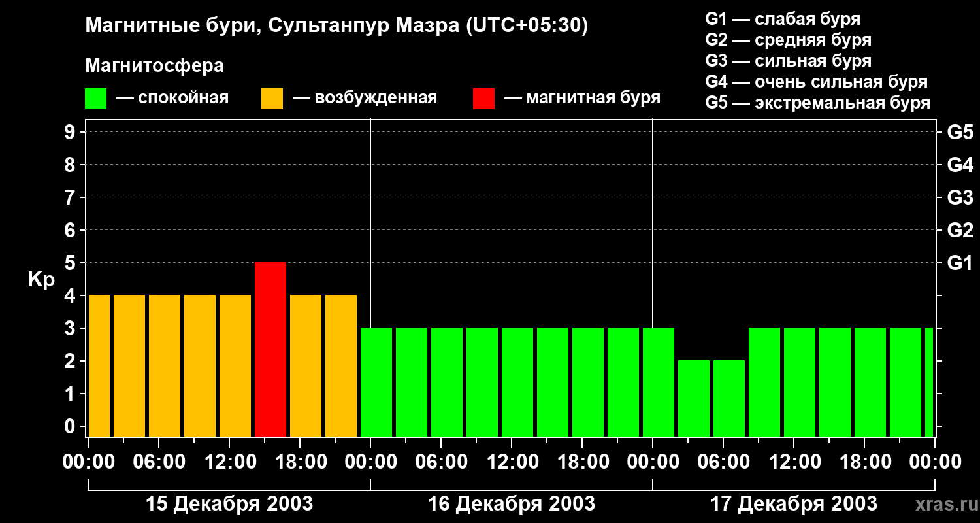This screenshot has width=980, height=523.
Task: Click the '9' value on the Kp axis
Action: (71, 132)
